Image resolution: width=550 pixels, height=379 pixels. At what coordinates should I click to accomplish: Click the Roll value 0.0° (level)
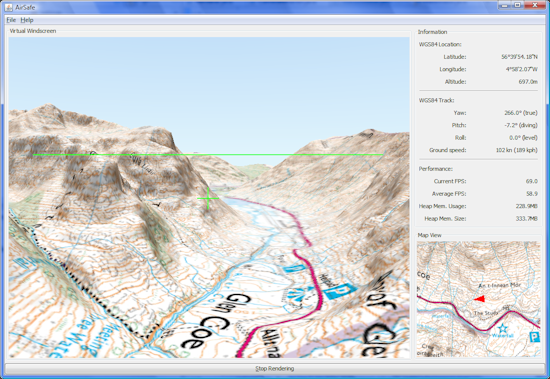coord(524,138)
